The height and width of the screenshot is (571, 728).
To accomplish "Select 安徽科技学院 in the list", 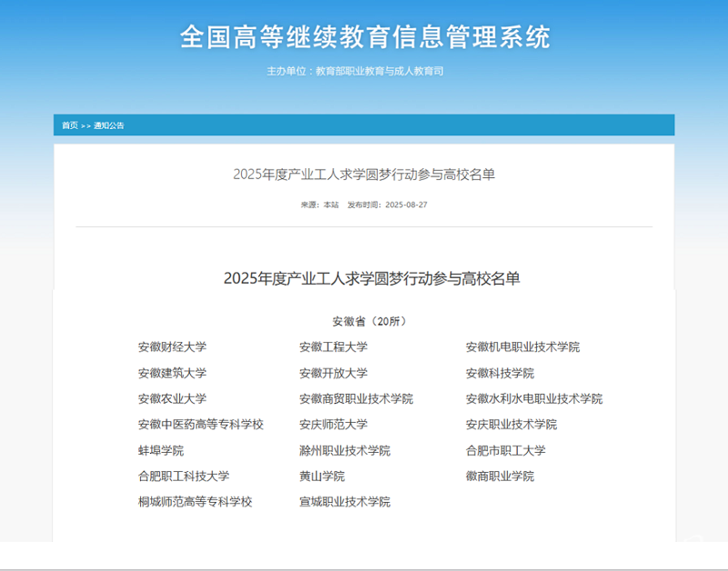I will [x=500, y=373].
